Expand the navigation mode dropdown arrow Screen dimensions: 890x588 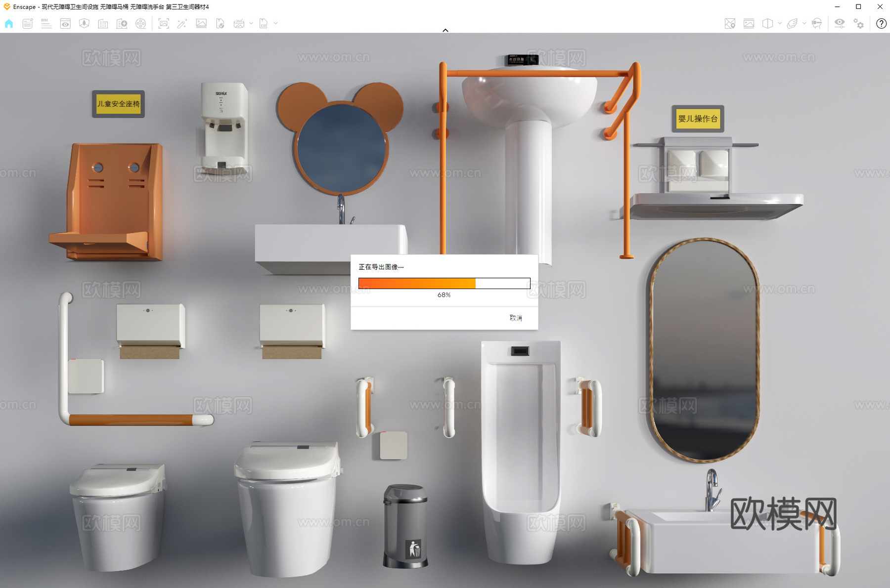[x=804, y=23]
